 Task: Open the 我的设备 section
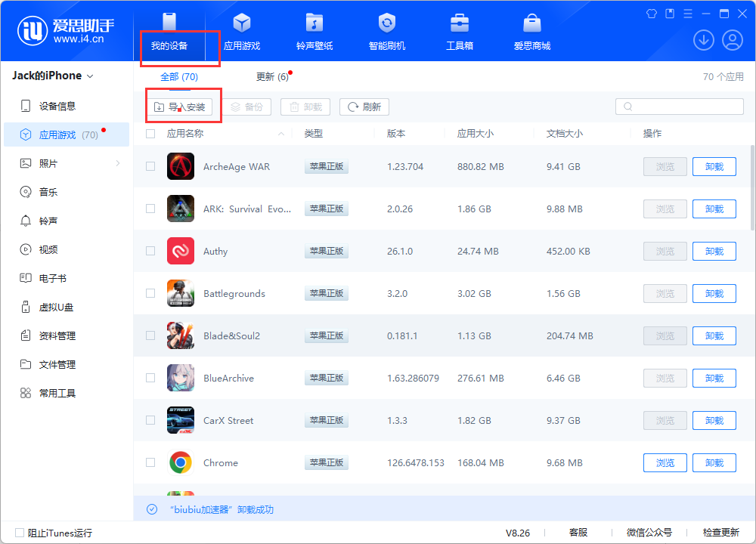click(169, 32)
